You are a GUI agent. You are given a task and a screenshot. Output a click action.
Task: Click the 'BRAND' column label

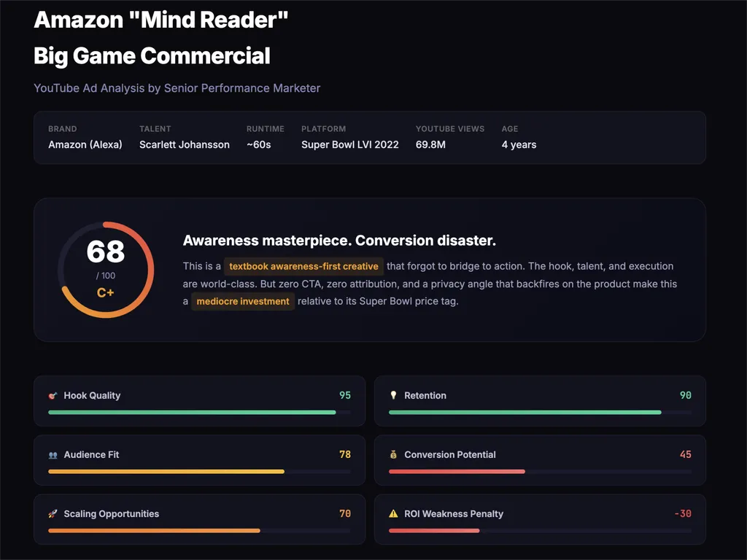coord(63,129)
